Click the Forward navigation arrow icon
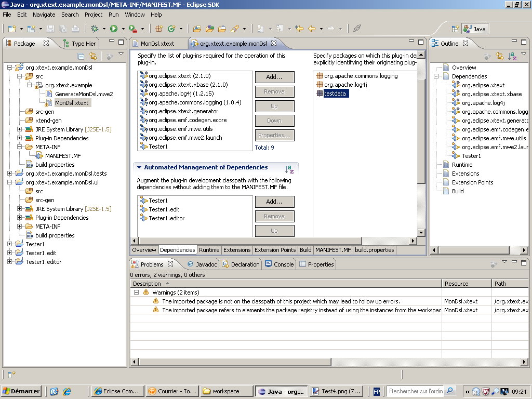532x399 pixels. (x=331, y=29)
